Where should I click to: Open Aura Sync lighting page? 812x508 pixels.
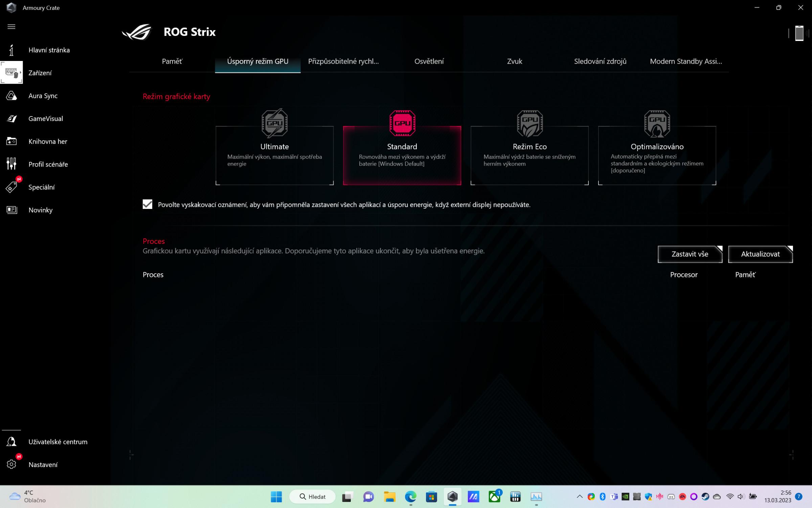coord(43,96)
